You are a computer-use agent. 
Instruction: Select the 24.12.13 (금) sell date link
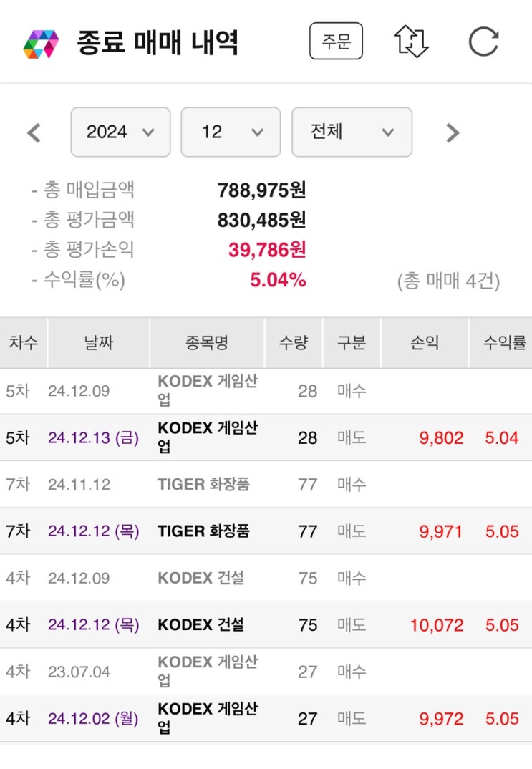click(x=93, y=437)
